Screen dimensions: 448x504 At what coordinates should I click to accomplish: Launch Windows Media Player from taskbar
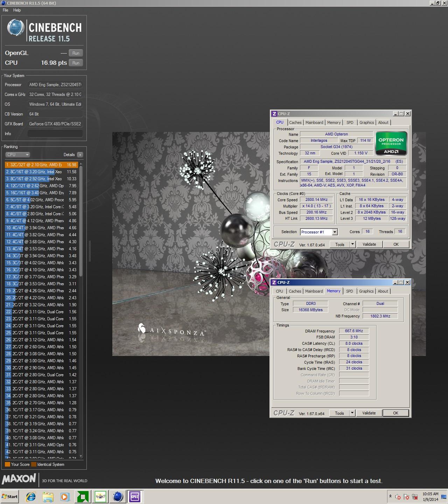point(65,497)
